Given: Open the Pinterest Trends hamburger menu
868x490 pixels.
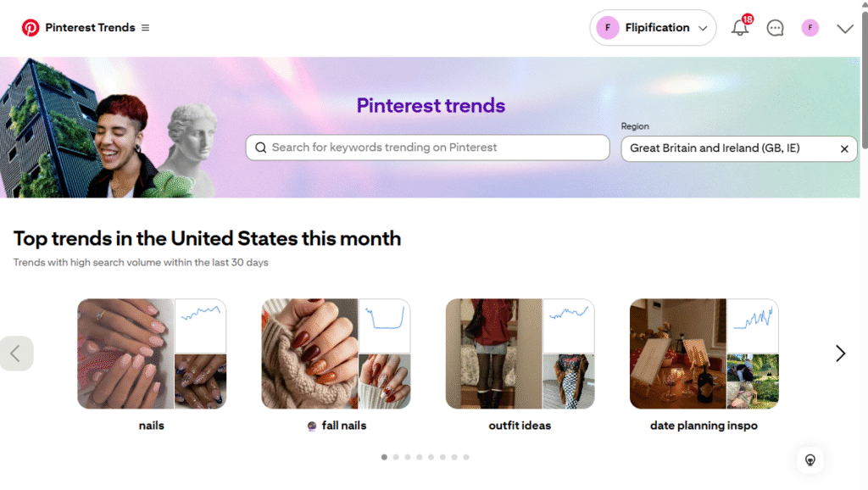Looking at the screenshot, I should tap(145, 28).
